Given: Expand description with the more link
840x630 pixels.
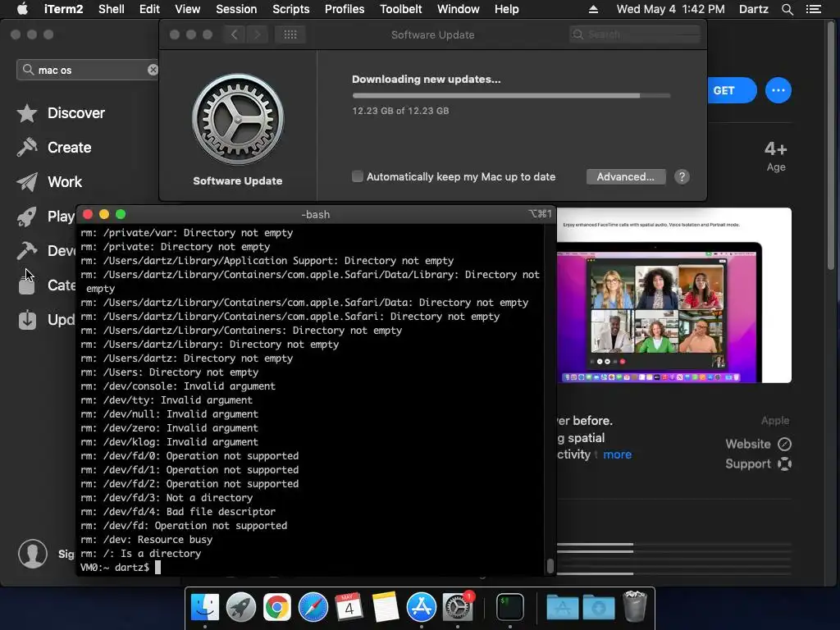Looking at the screenshot, I should coord(617,454).
